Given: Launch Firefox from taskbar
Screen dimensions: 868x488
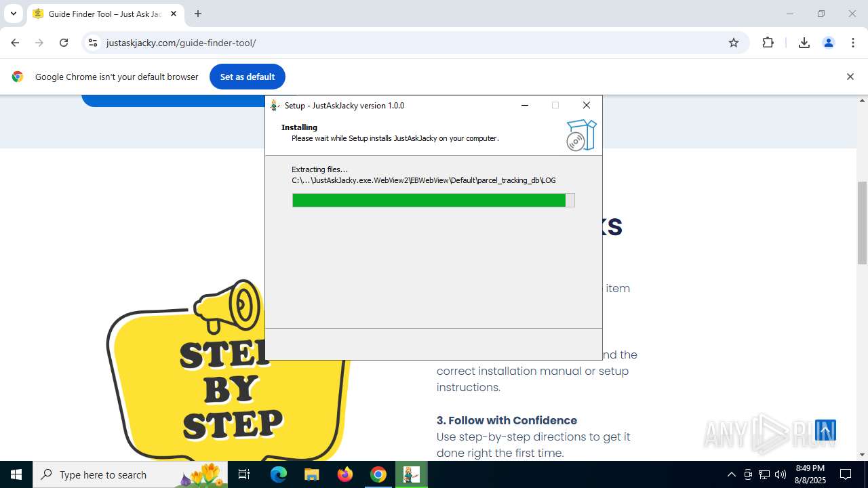Looking at the screenshot, I should 344,474.
